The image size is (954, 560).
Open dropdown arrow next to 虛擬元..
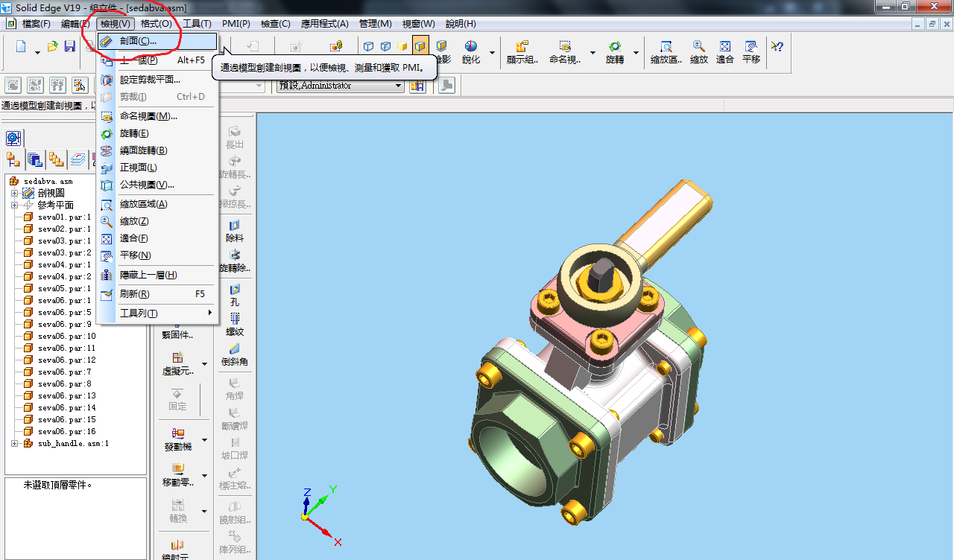tap(204, 365)
